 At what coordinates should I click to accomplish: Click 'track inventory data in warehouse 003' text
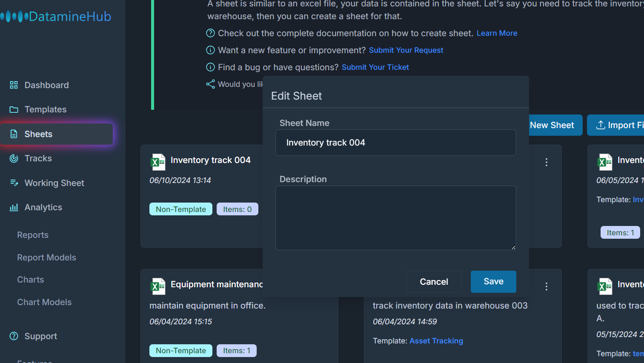[x=450, y=306]
